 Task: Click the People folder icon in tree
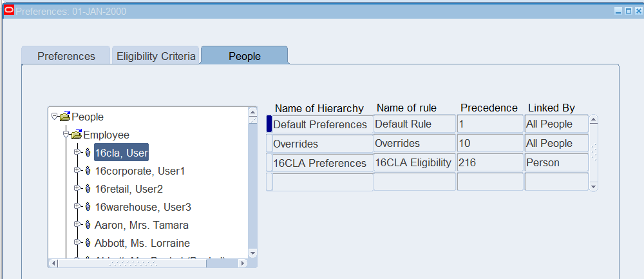pyautogui.click(x=64, y=117)
